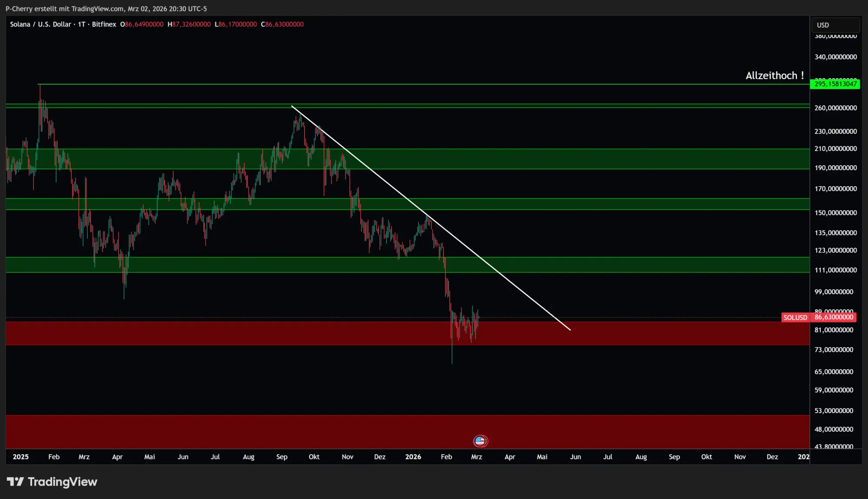Click the close value C86,63000000
The height and width of the screenshot is (499, 868).
click(282, 24)
